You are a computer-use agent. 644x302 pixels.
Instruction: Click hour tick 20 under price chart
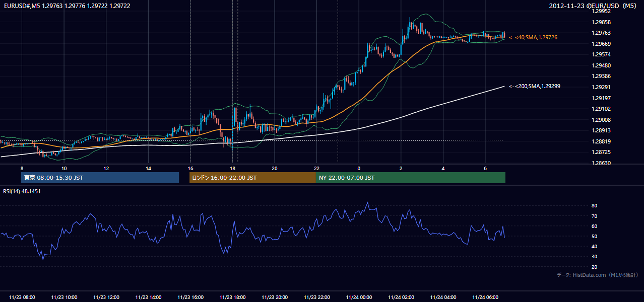(275, 168)
